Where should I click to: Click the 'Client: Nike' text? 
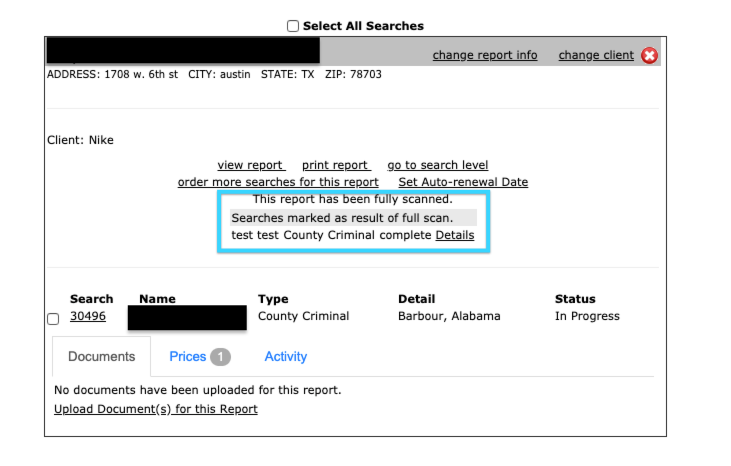[80, 140]
